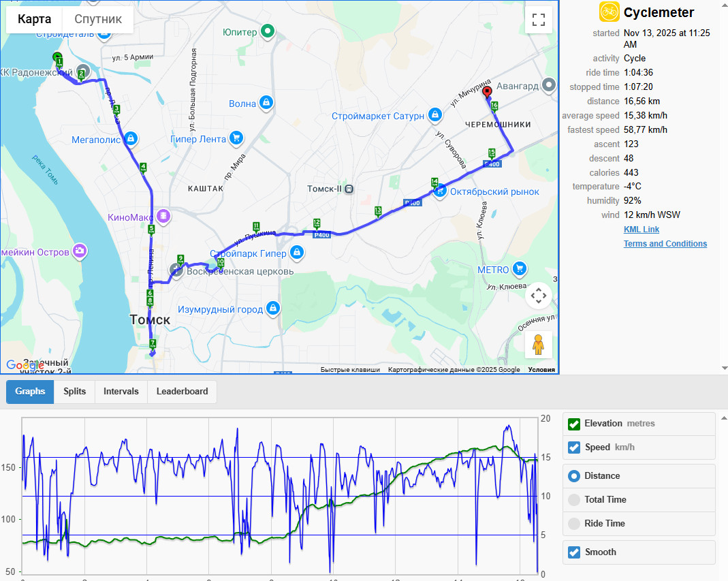Open Street View pegman icon

pyautogui.click(x=538, y=345)
